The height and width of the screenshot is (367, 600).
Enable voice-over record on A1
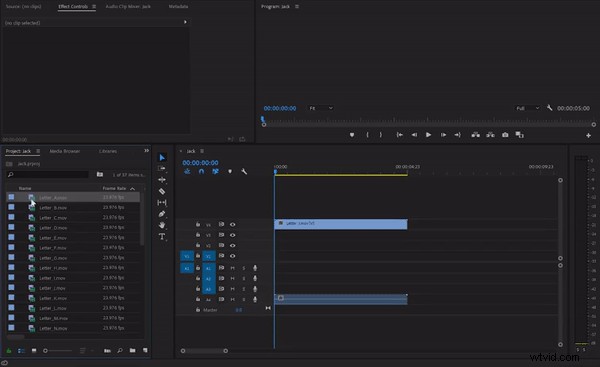255,268
